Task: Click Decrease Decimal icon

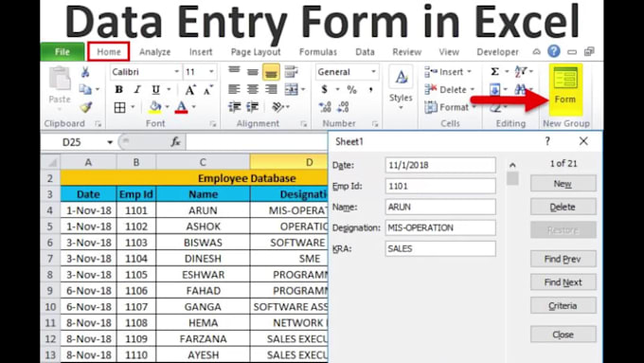Action: point(344,107)
